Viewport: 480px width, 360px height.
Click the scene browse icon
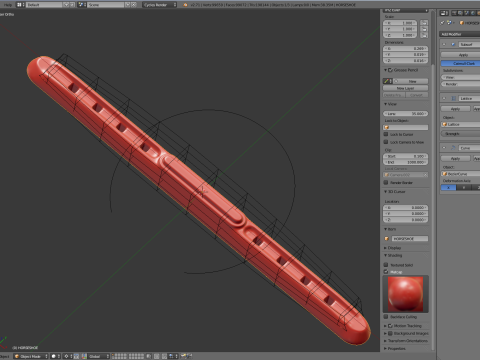coord(82,5)
